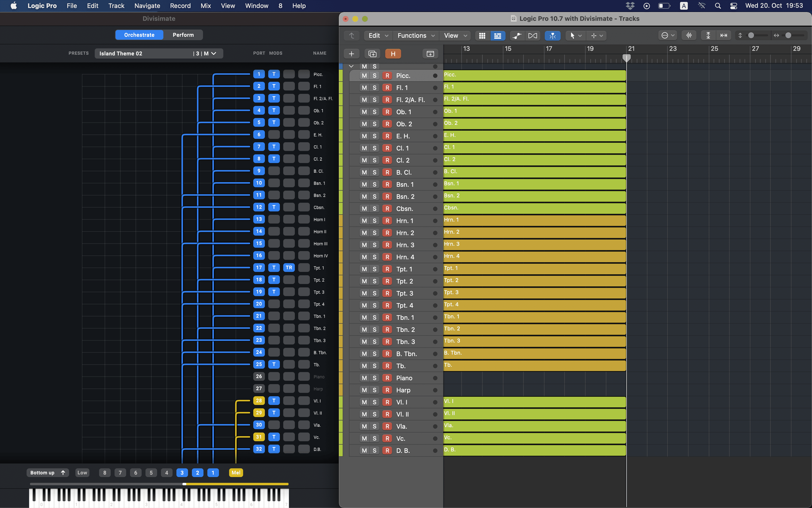Open the command-click tool menu
This screenshot has width=812, height=508.
tap(597, 36)
